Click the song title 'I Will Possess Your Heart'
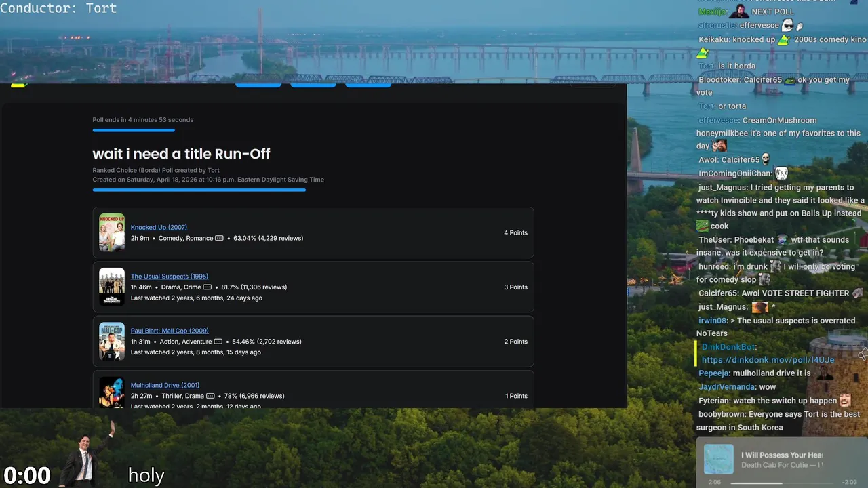Screen dimensions: 868x488 point(783,455)
